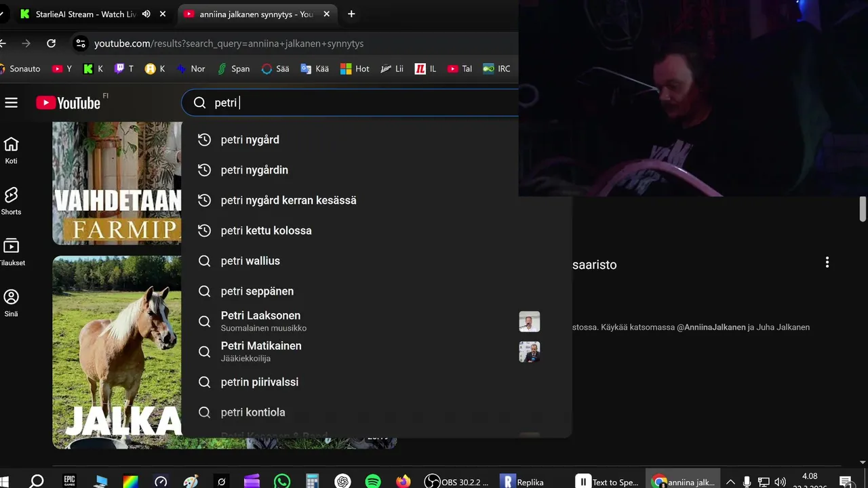The width and height of the screenshot is (868, 488).
Task: Select suggestion 'petri kettu kolossa'
Action: click(x=376, y=230)
